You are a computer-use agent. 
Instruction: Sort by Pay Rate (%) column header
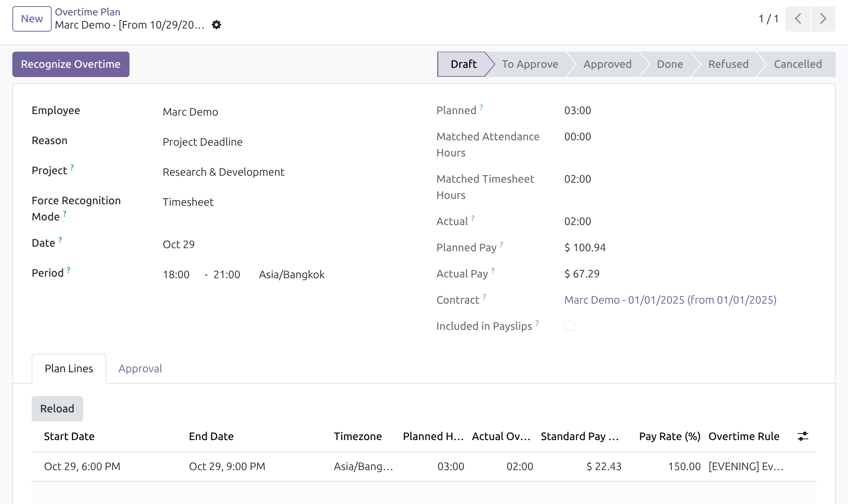pyautogui.click(x=670, y=436)
